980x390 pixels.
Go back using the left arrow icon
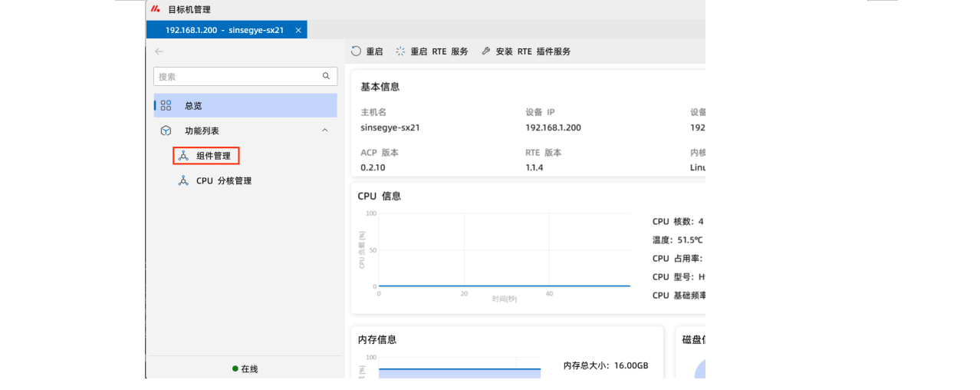tap(159, 51)
